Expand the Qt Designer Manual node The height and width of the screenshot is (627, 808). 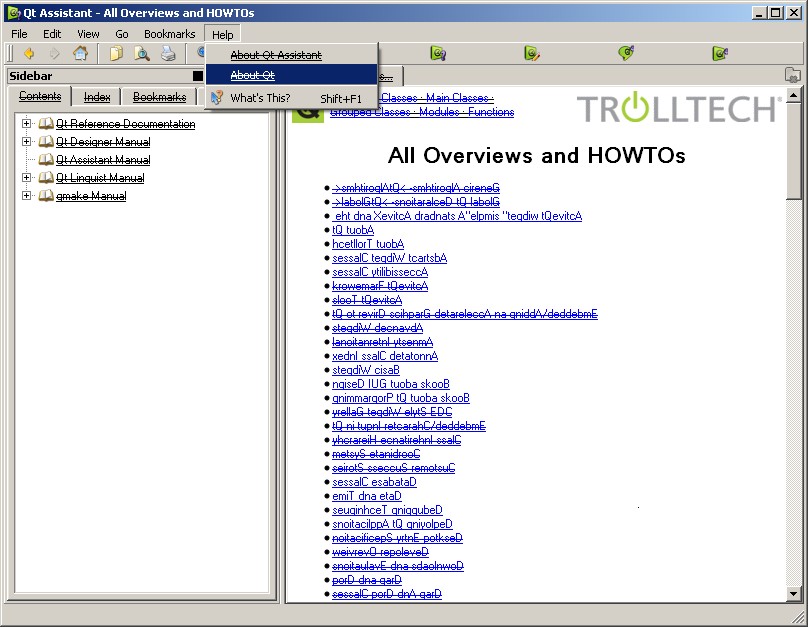pos(28,142)
